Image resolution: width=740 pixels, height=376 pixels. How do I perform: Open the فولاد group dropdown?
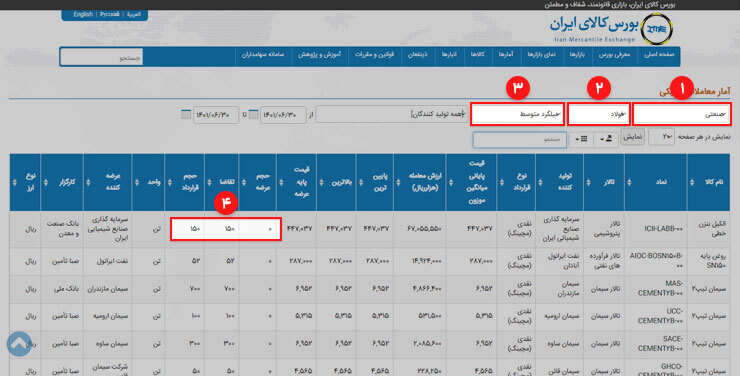[599, 114]
